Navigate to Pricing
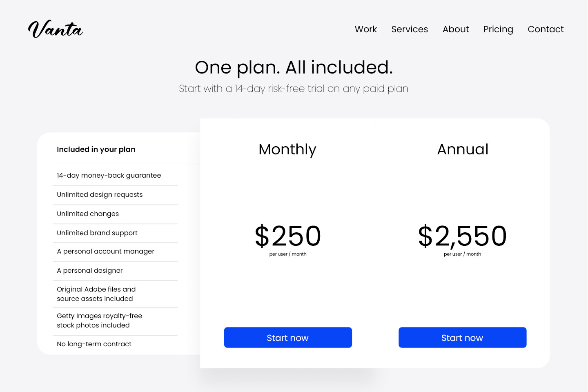The image size is (588, 392). tap(498, 29)
